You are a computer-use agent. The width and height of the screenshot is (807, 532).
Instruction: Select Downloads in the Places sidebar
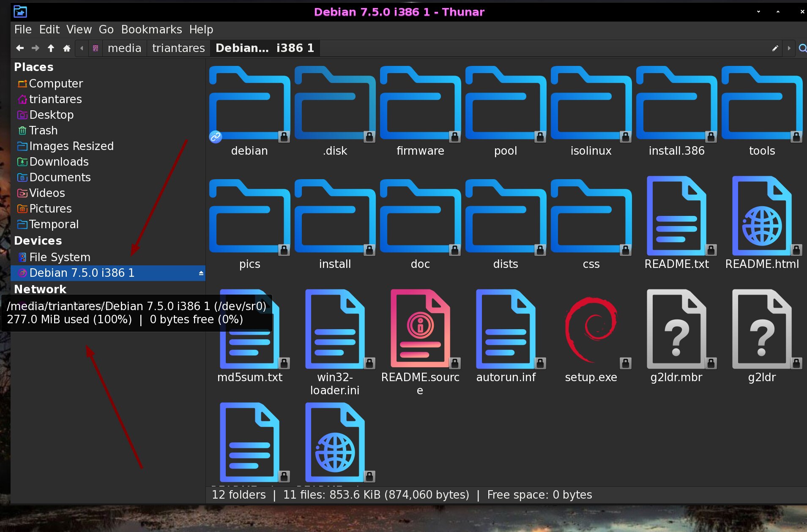(59, 162)
